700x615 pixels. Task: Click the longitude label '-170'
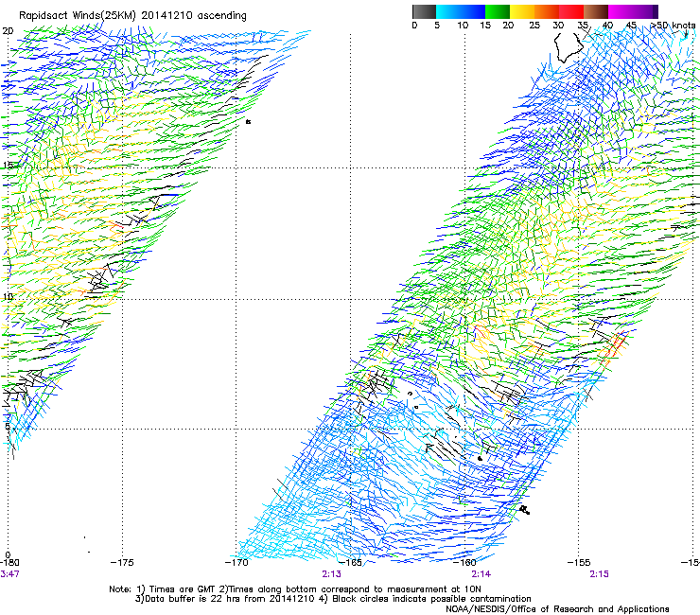click(236, 563)
